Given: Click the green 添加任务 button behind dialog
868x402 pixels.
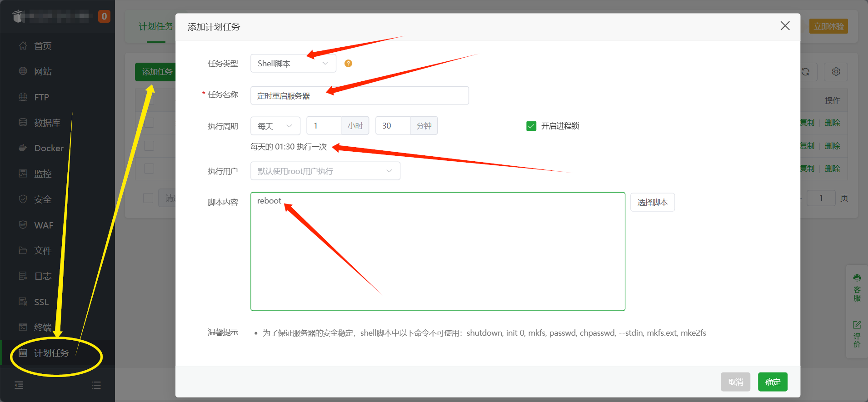Looking at the screenshot, I should 155,72.
